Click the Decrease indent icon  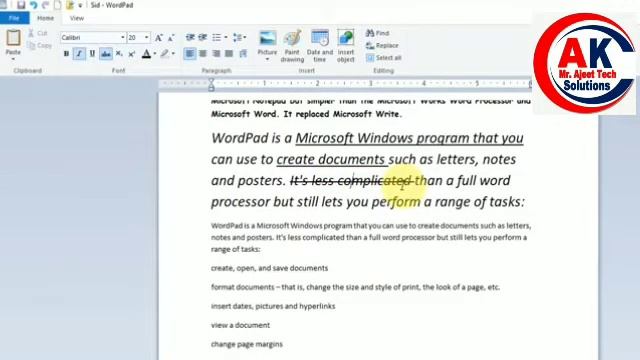(x=190, y=38)
